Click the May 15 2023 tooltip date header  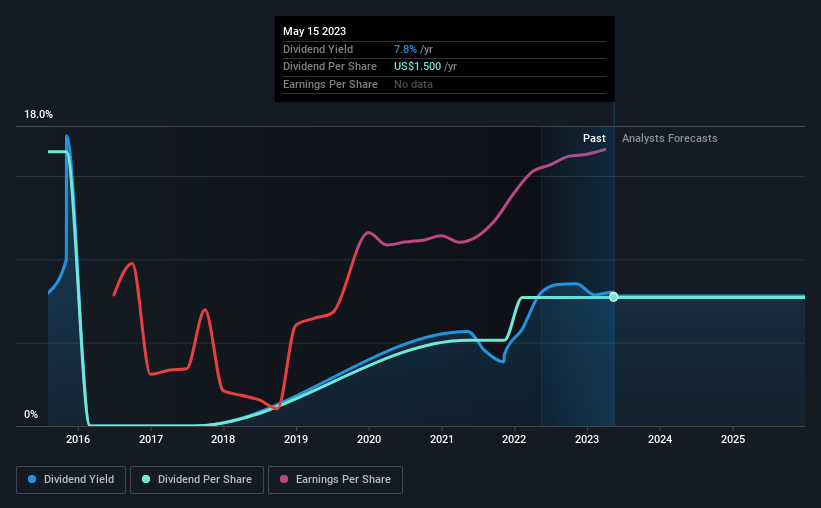coord(315,31)
